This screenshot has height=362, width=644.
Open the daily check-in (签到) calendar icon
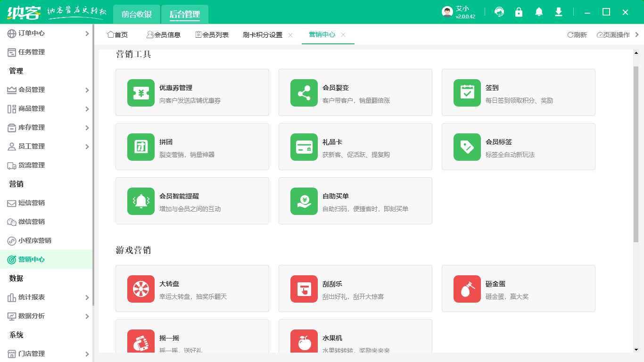467,93
